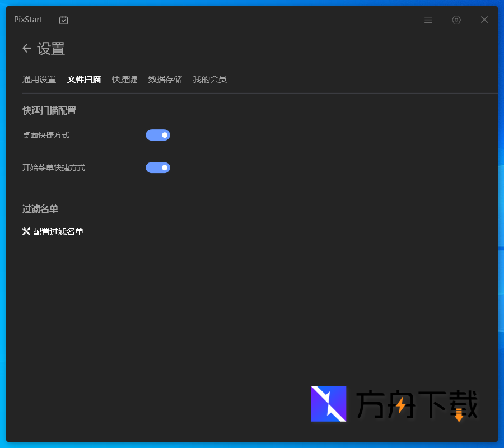Open 配置过滤名单 settings
Image resolution: width=504 pixels, height=448 pixels.
[57, 231]
